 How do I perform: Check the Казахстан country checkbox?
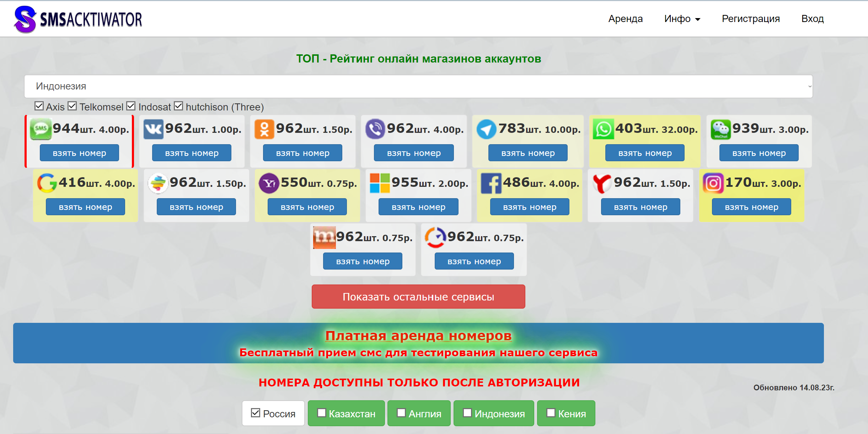(x=321, y=413)
